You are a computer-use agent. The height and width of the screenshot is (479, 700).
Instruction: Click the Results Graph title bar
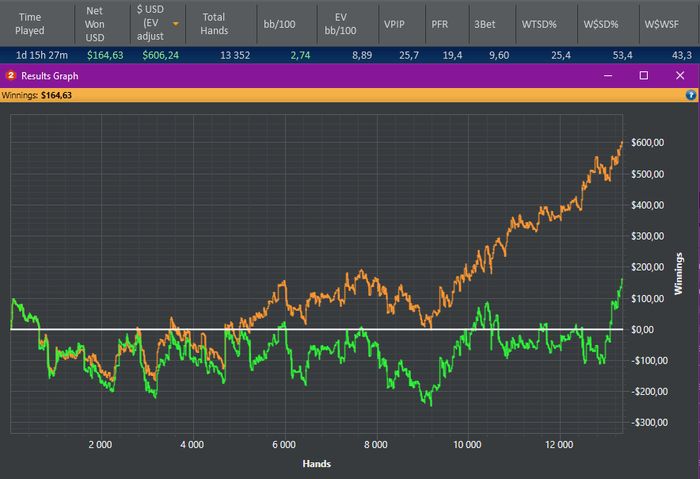[x=300, y=76]
